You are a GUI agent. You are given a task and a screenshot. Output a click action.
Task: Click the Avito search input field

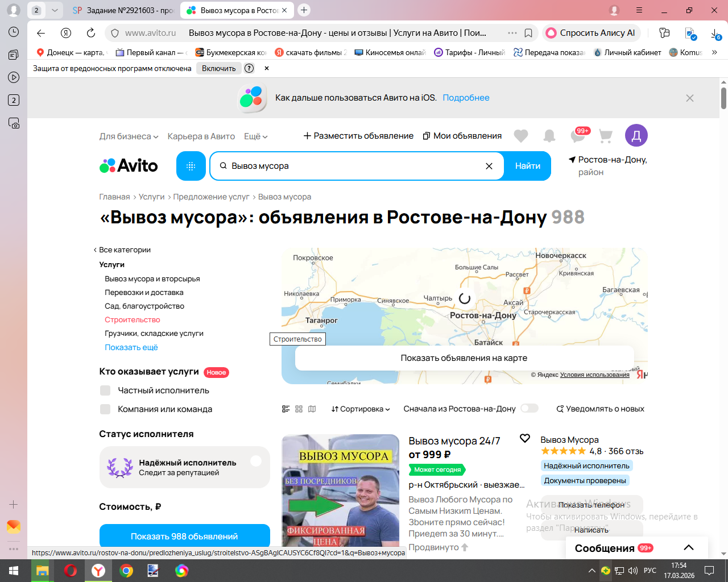pyautogui.click(x=357, y=166)
